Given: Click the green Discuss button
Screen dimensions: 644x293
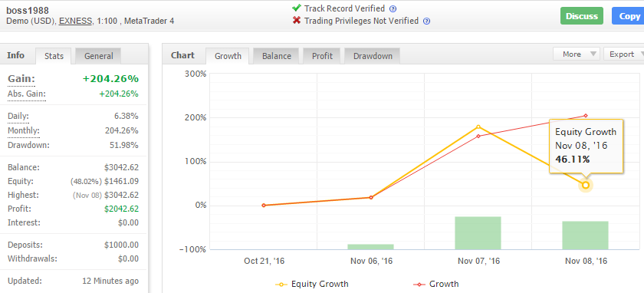Looking at the screenshot, I should click(x=582, y=16).
